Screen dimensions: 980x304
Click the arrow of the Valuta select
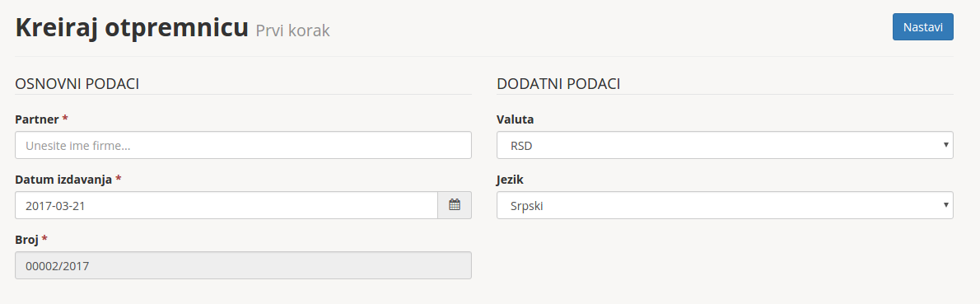pos(946,145)
